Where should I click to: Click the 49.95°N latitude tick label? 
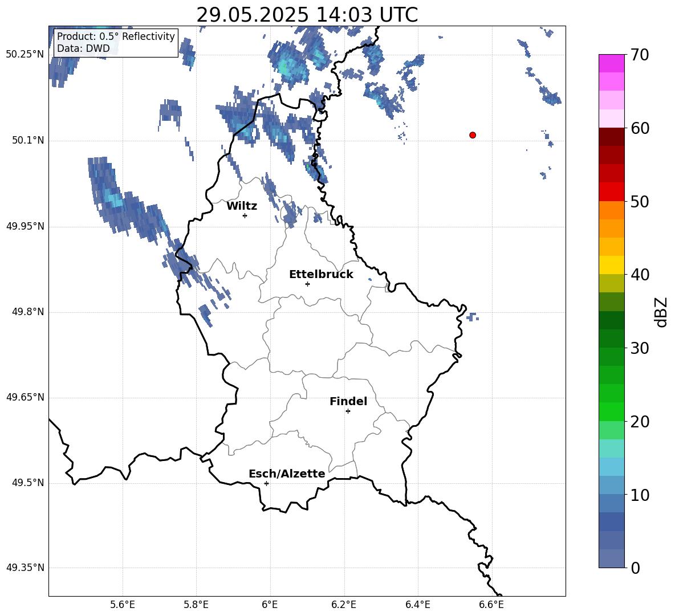tap(25, 226)
